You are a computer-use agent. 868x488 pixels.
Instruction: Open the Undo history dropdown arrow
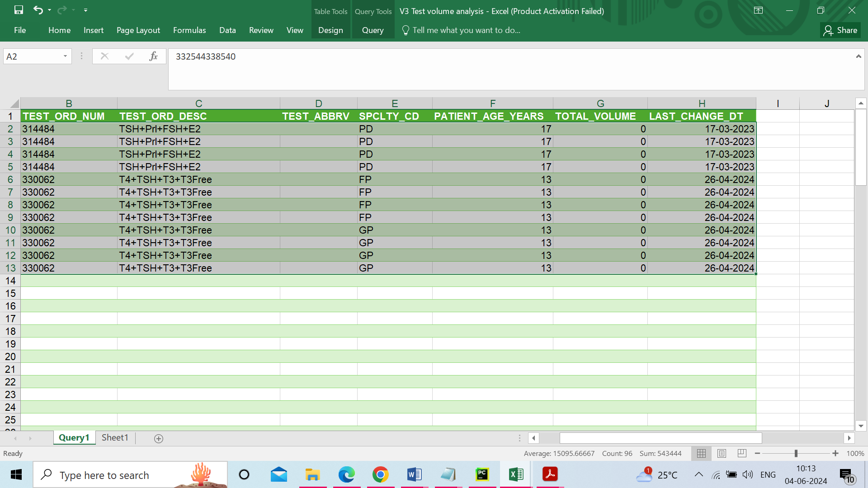50,10
